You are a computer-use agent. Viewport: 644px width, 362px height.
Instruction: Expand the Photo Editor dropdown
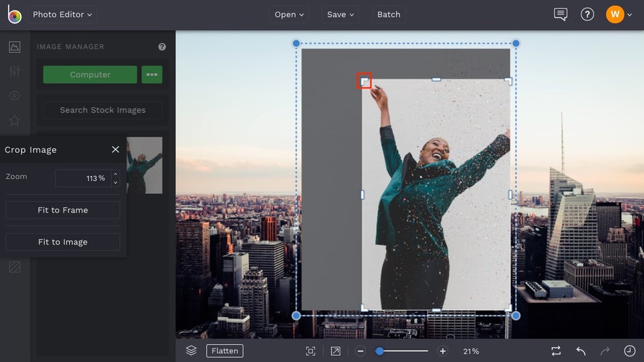coord(62,14)
